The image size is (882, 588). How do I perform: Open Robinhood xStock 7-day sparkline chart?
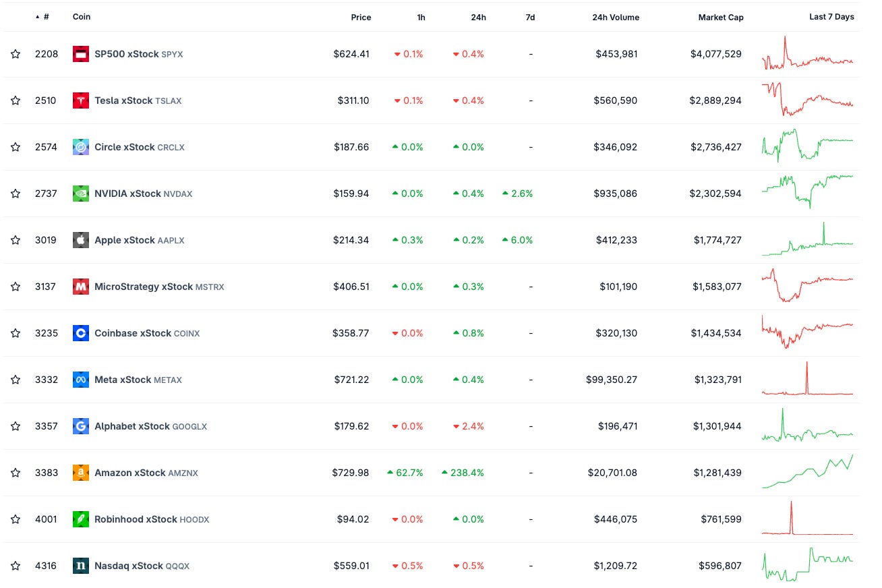tap(808, 518)
